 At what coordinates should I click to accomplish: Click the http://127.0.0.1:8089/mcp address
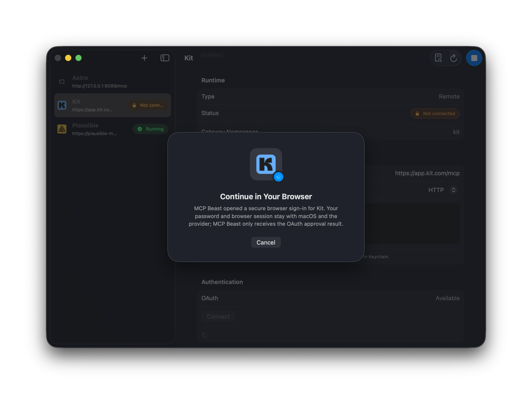click(x=100, y=86)
